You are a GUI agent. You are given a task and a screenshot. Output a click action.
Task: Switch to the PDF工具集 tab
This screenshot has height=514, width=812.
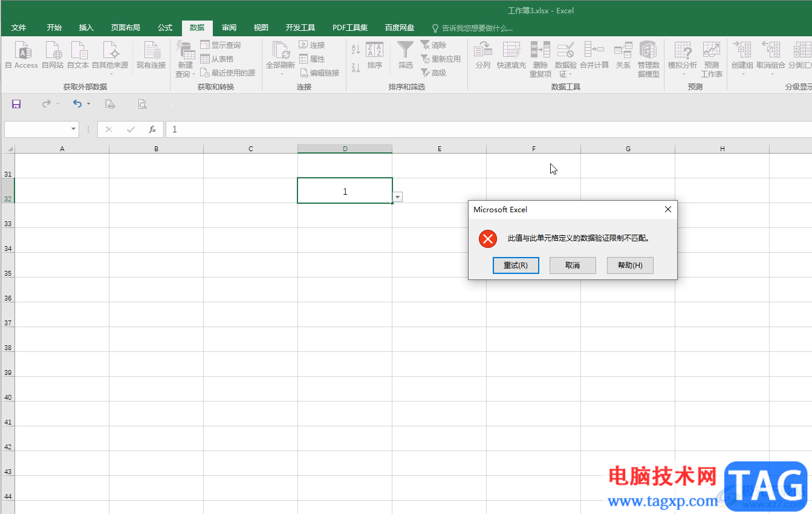pos(350,28)
